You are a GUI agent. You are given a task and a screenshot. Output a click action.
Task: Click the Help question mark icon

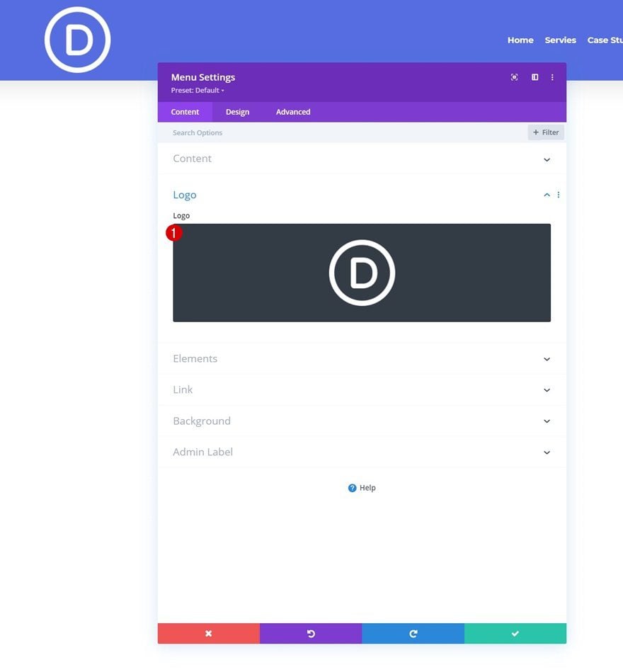click(352, 488)
